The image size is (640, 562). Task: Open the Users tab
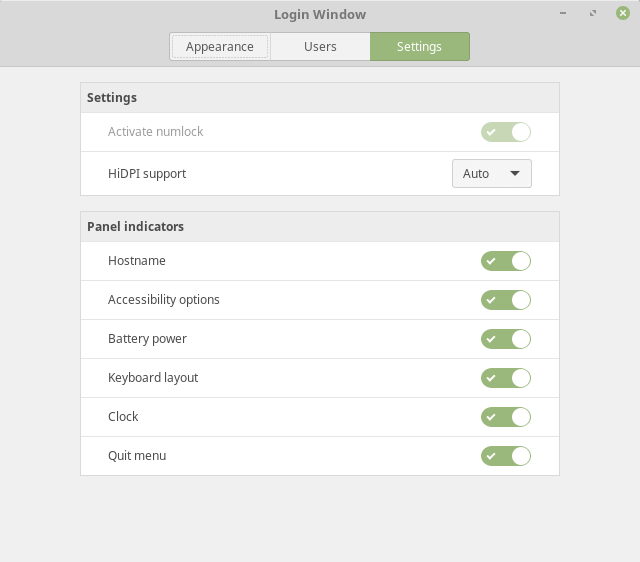coord(320,47)
